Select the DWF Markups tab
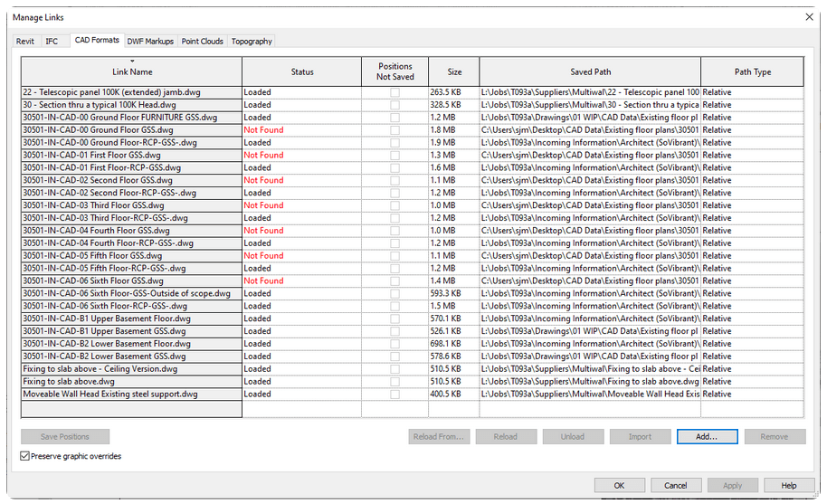Viewport: 827px width, 504px height. [150, 41]
